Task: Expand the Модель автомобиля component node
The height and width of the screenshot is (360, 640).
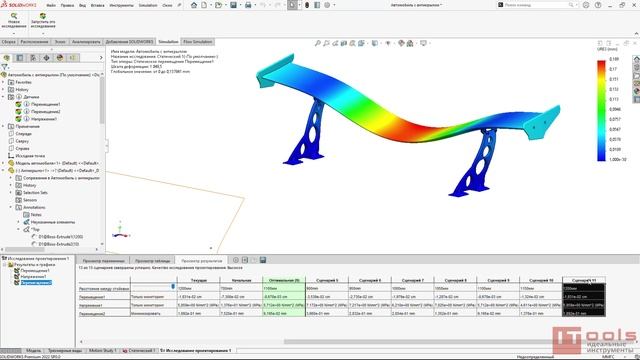Action: (x=3, y=163)
